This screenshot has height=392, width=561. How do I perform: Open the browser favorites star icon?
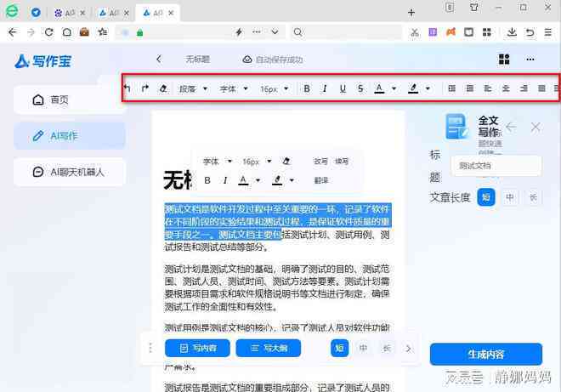click(x=103, y=32)
